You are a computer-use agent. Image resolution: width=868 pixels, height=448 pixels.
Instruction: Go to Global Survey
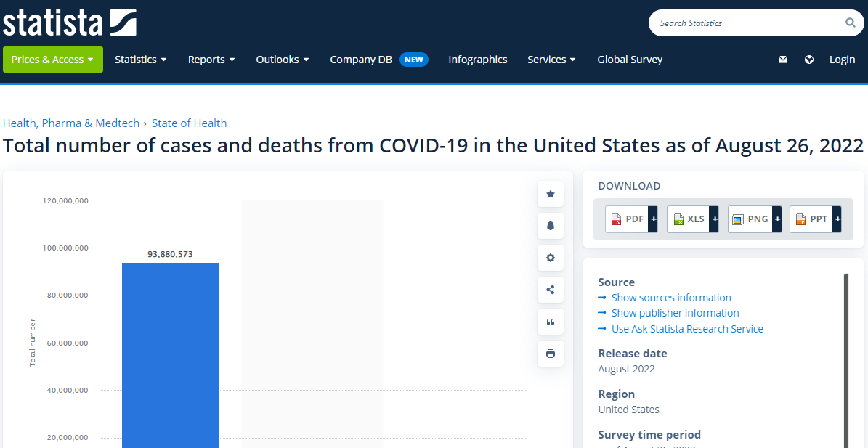point(630,60)
